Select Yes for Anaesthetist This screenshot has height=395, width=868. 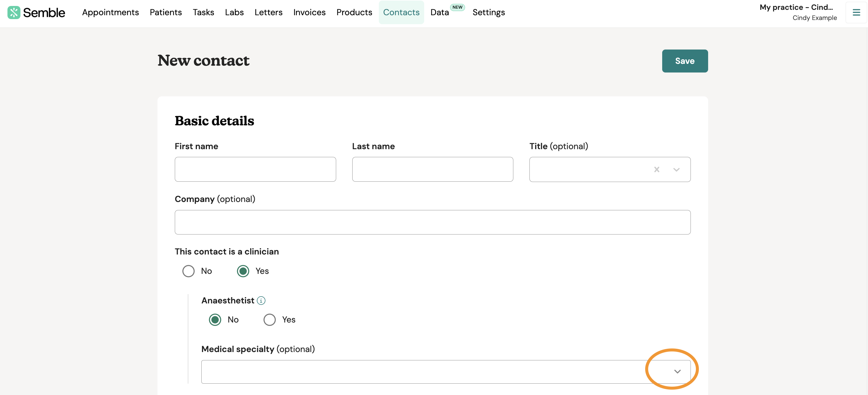pos(270,320)
